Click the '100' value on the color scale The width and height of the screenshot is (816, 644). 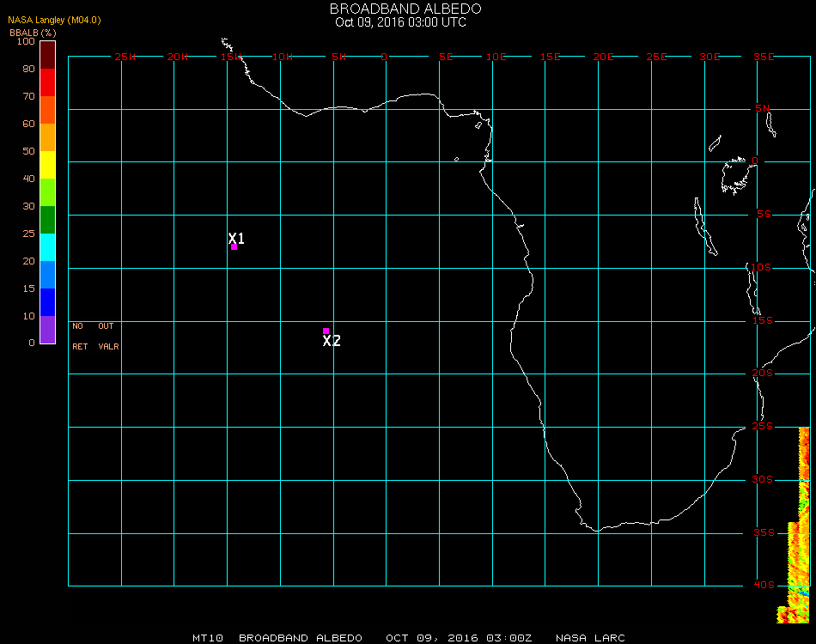point(26,41)
